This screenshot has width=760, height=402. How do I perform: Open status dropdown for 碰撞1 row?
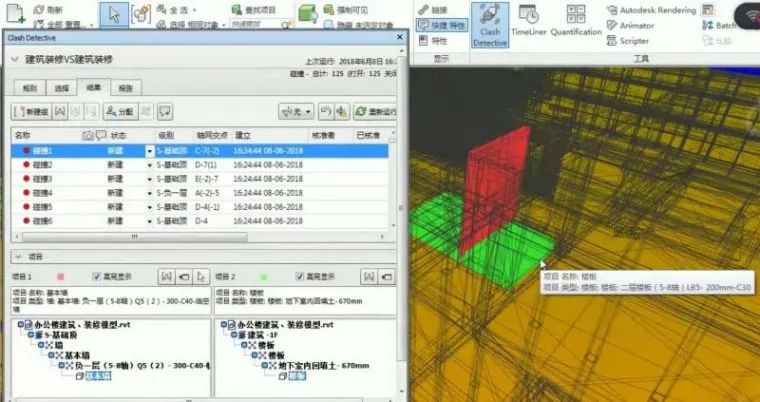[x=149, y=151]
